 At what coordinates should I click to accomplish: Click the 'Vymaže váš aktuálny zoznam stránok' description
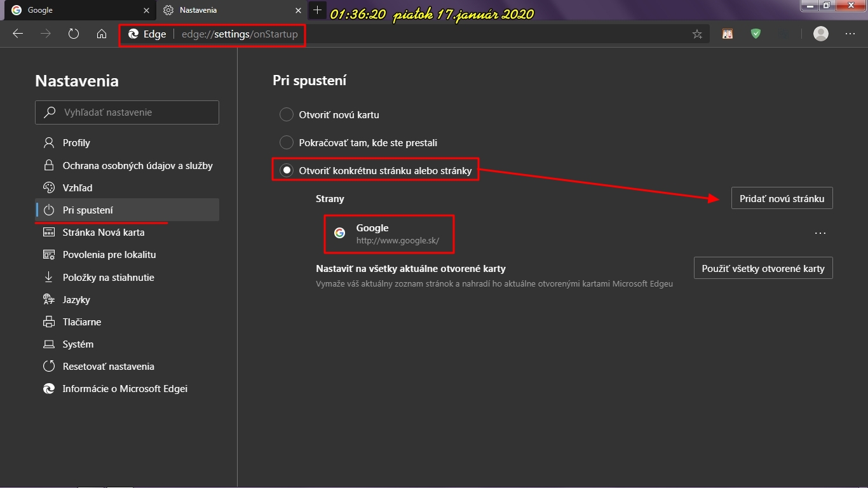[494, 284]
